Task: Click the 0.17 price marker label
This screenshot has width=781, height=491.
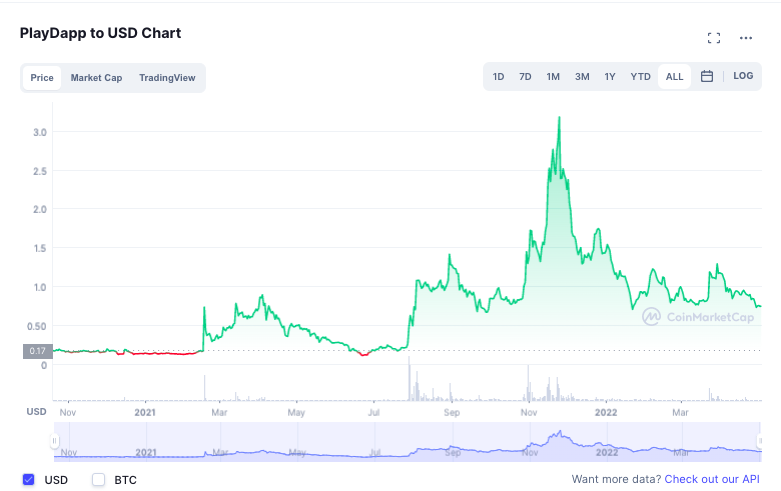Action: [37, 351]
